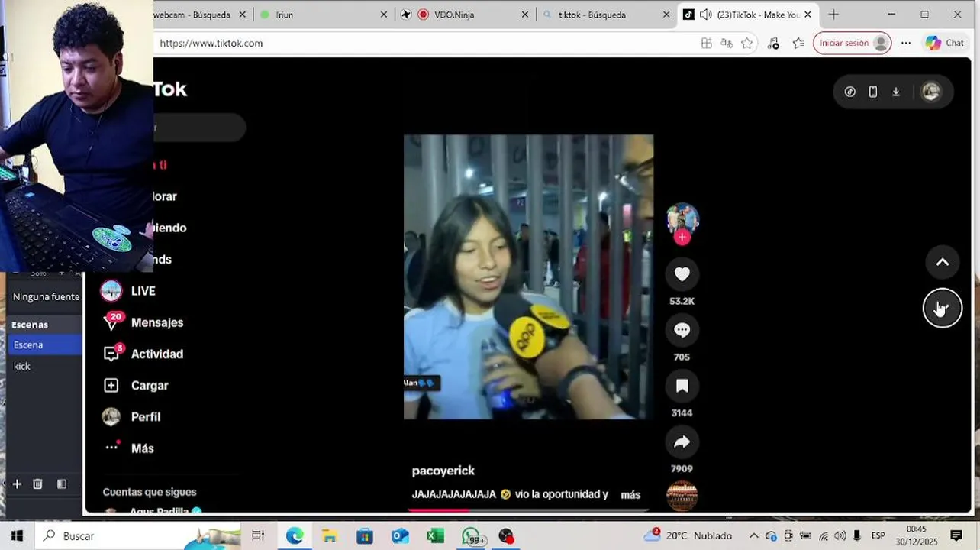Switch ESP input language indicator
The height and width of the screenshot is (550, 980).
pos(878,536)
